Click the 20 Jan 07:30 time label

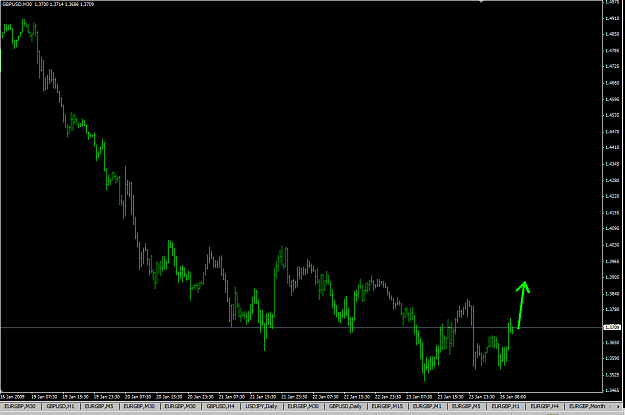click(138, 397)
